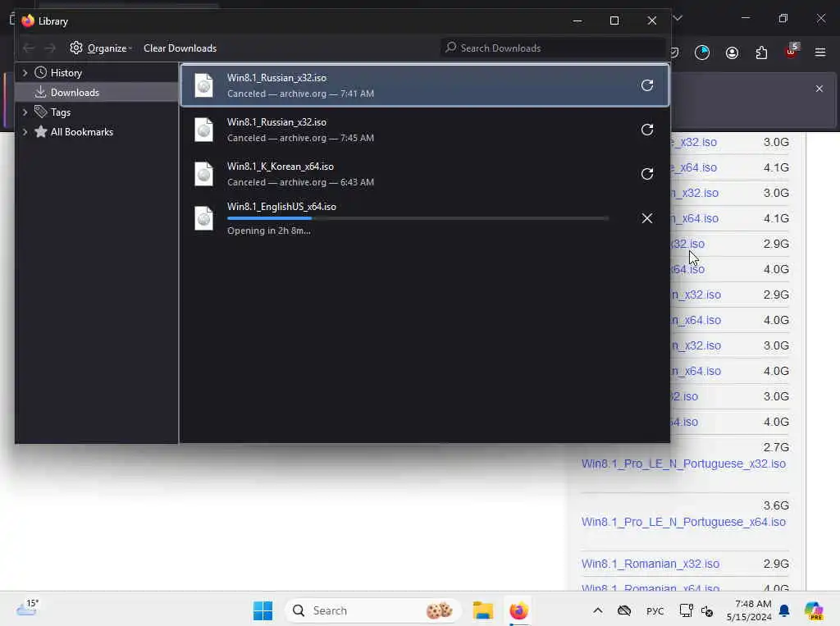Open the Pocket shield icon in Firefox toolbar
The image size is (840, 626).
pos(674,53)
